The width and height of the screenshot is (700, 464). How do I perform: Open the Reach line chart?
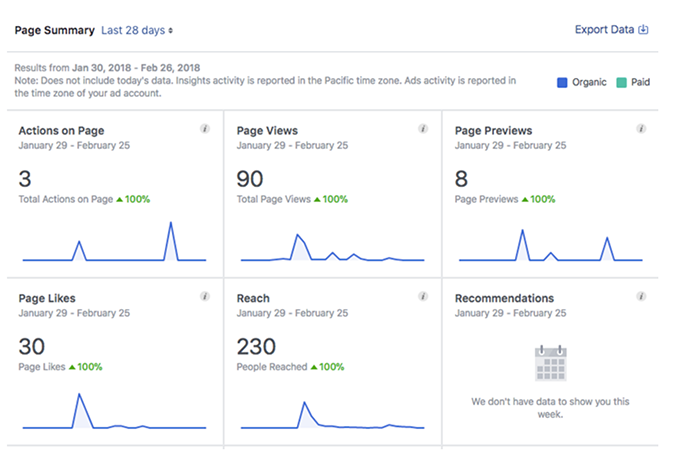[332, 415]
